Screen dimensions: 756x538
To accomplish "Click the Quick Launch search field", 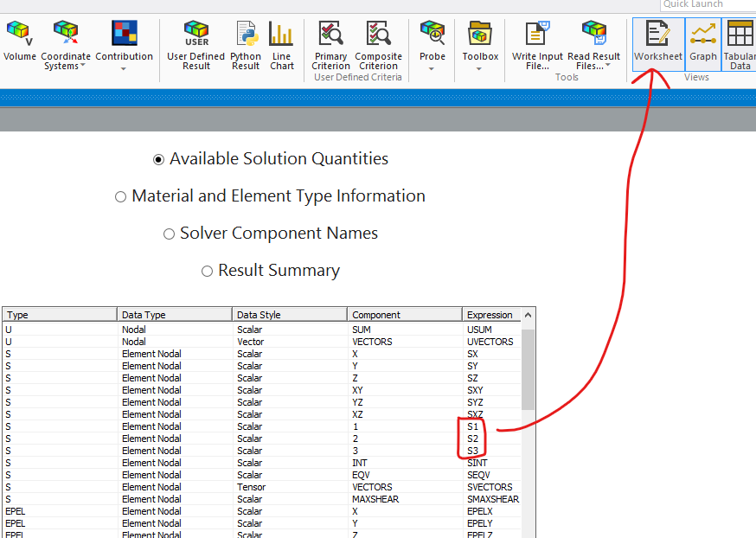I will coord(707,4).
